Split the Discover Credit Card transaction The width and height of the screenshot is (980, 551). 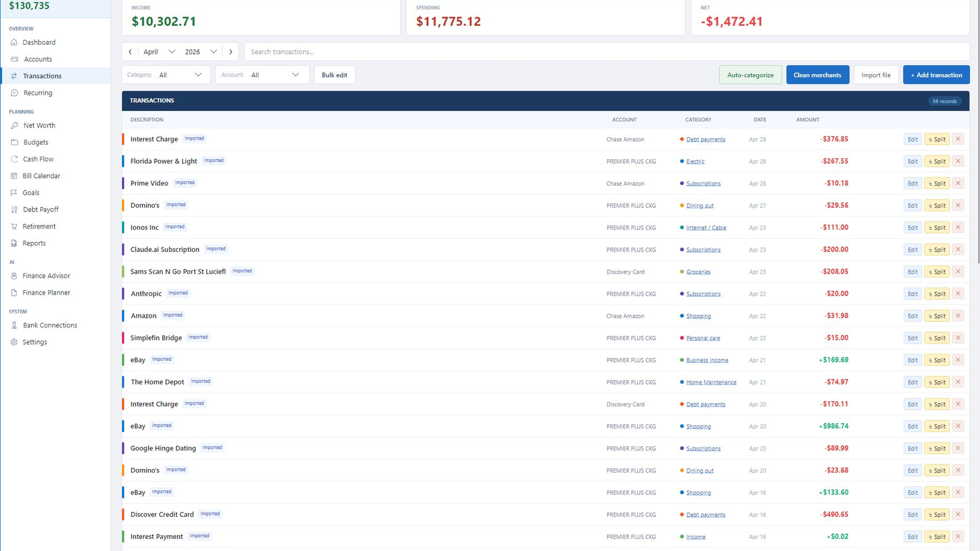click(937, 514)
